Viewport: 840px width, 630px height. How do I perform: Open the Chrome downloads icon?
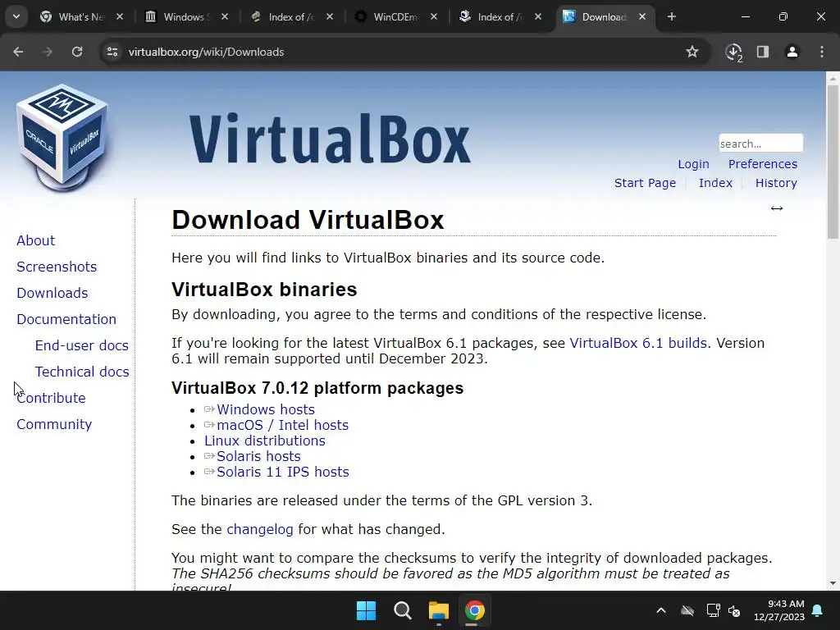(733, 52)
